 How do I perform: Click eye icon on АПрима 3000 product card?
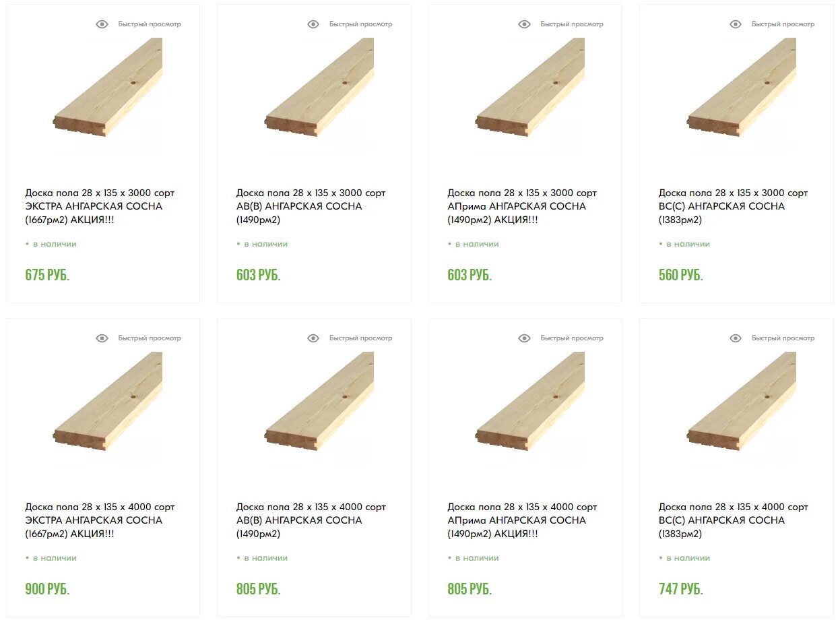point(524,24)
